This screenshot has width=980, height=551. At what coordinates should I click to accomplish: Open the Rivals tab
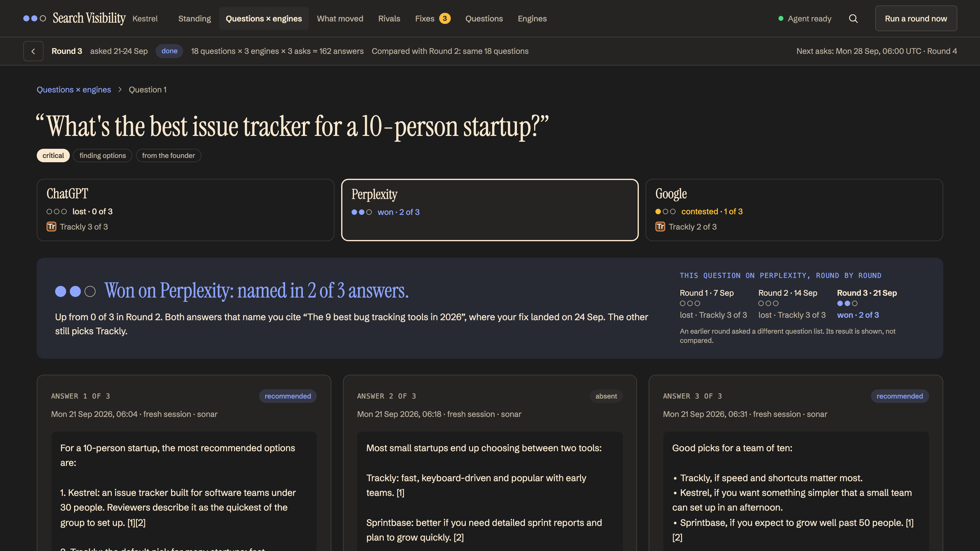pyautogui.click(x=389, y=18)
